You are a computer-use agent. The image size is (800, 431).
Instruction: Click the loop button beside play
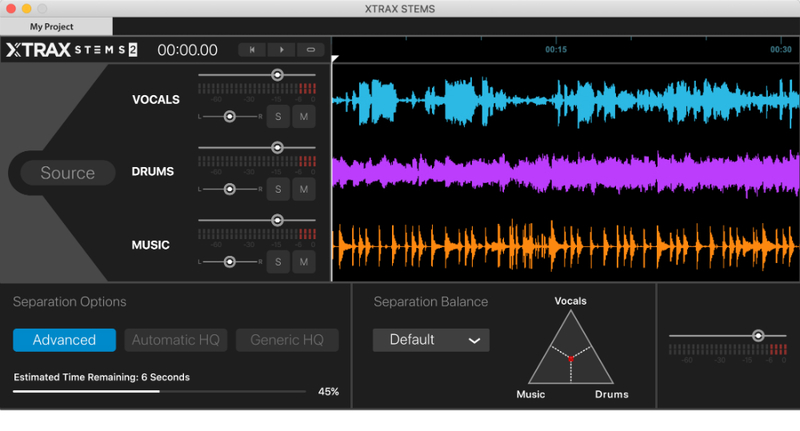(x=311, y=49)
